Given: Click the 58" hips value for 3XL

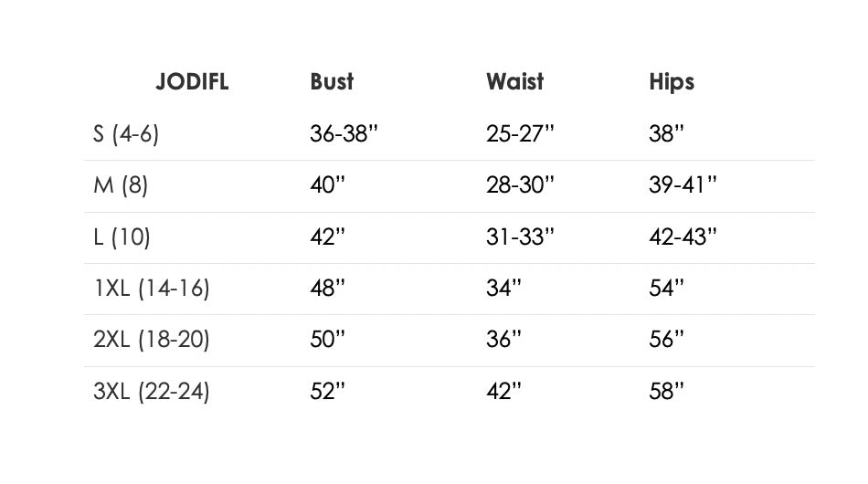Looking at the screenshot, I should (x=666, y=391).
